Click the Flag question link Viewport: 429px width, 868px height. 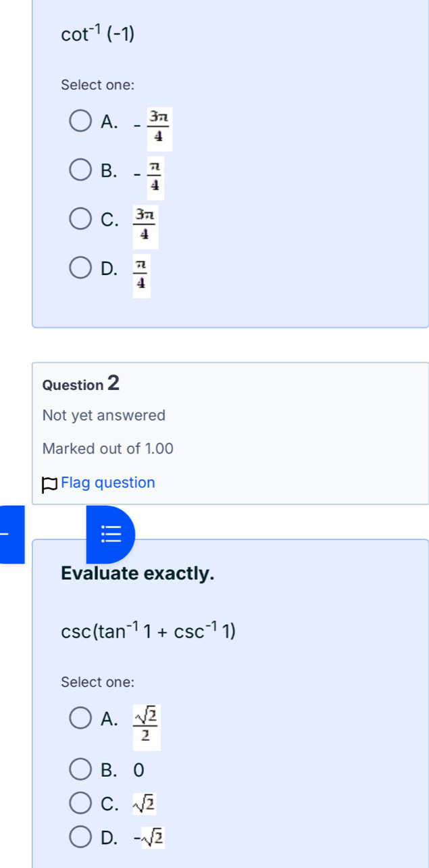pyautogui.click(x=107, y=483)
